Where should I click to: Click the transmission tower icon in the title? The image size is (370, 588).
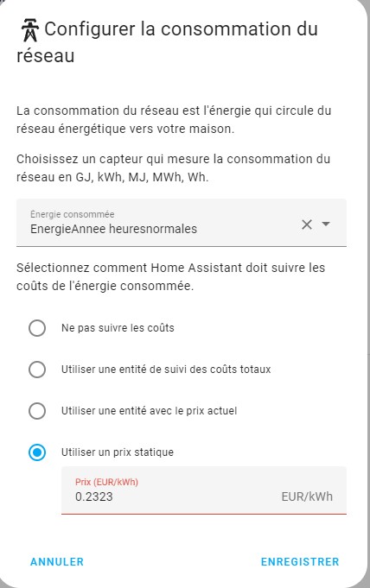coord(30,30)
